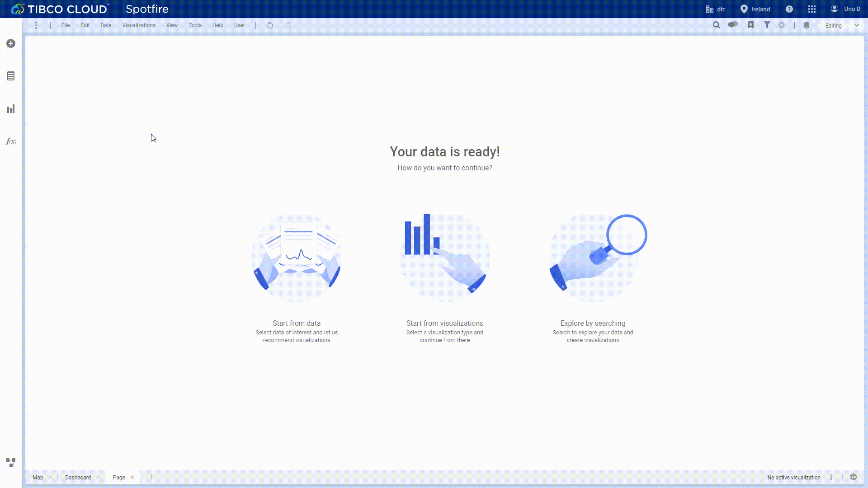Click the Bookmarks icon in toolbar
The image size is (868, 488).
tap(750, 25)
